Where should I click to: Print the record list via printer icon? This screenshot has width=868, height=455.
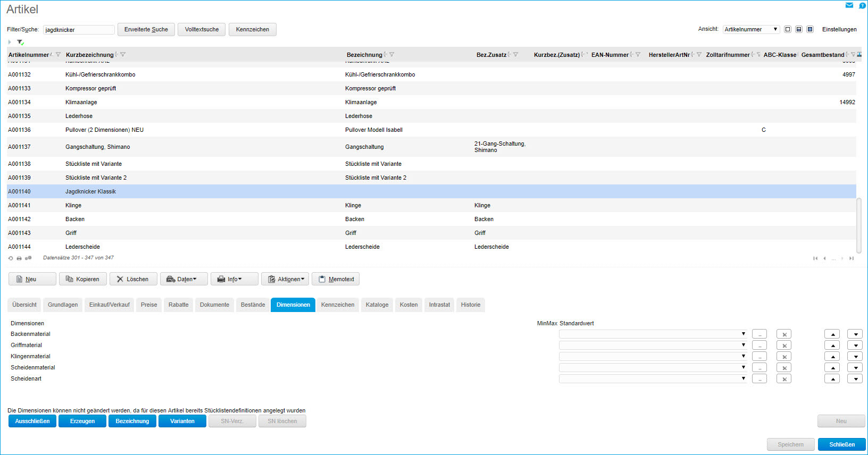pyautogui.click(x=19, y=258)
